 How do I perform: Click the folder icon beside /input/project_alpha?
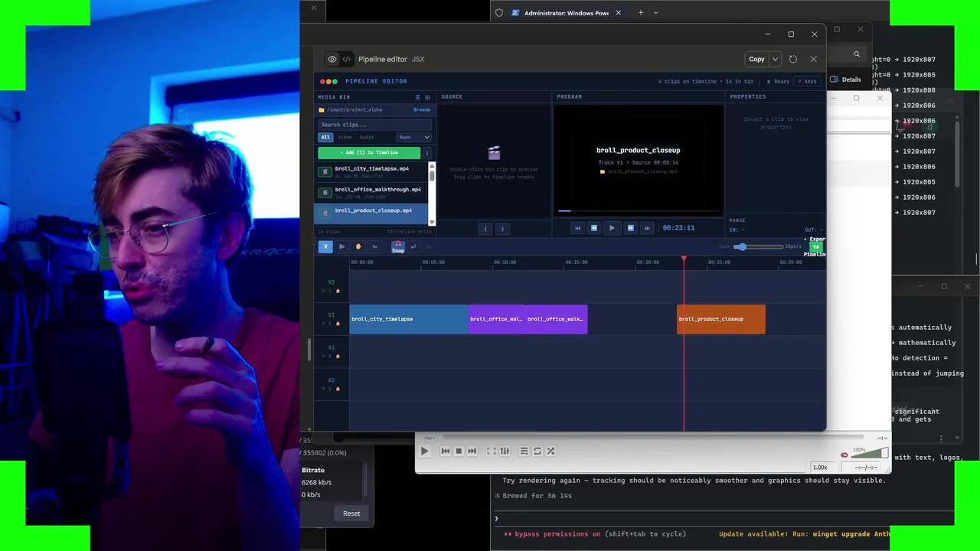coord(322,109)
